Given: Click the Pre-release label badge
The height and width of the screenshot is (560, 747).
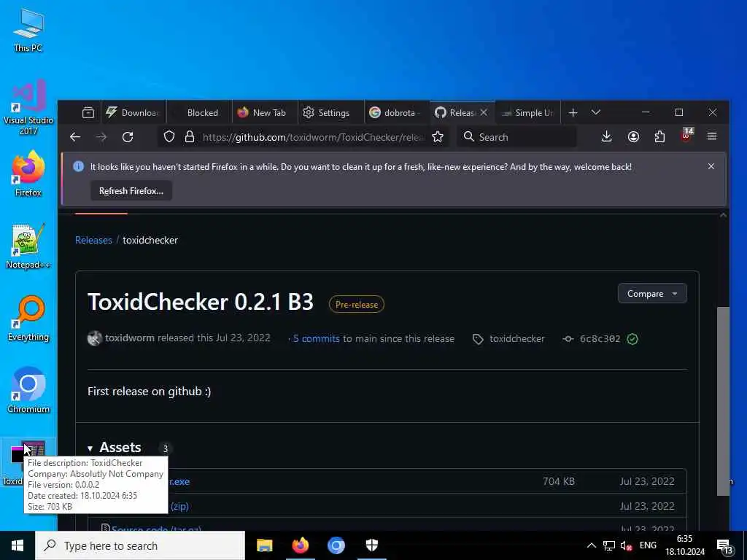Looking at the screenshot, I should pos(356,304).
